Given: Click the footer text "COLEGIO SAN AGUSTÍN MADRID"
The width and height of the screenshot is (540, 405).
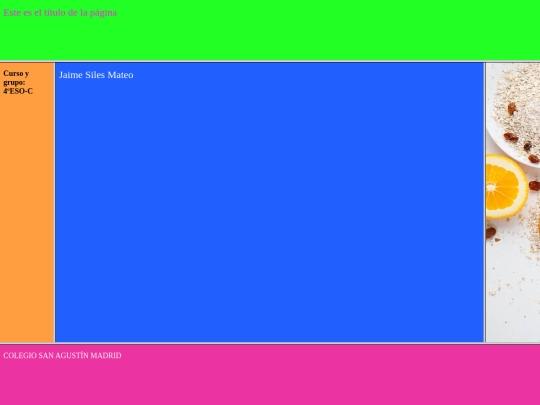Looking at the screenshot, I should tap(62, 355).
